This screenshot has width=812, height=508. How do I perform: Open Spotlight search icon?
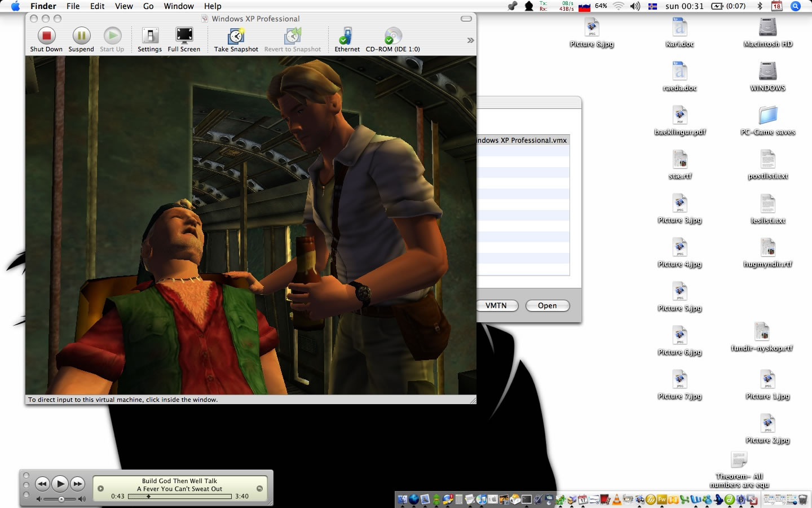[796, 6]
